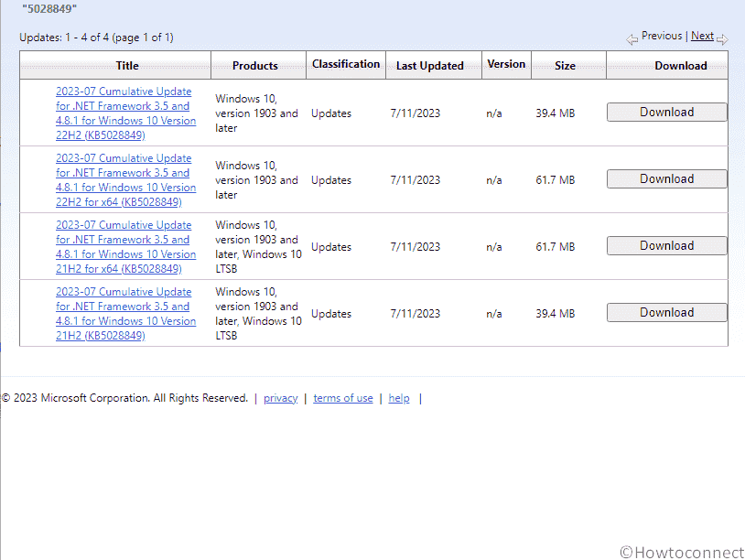Open the terms of use footer link
The width and height of the screenshot is (745, 560).
(343, 399)
